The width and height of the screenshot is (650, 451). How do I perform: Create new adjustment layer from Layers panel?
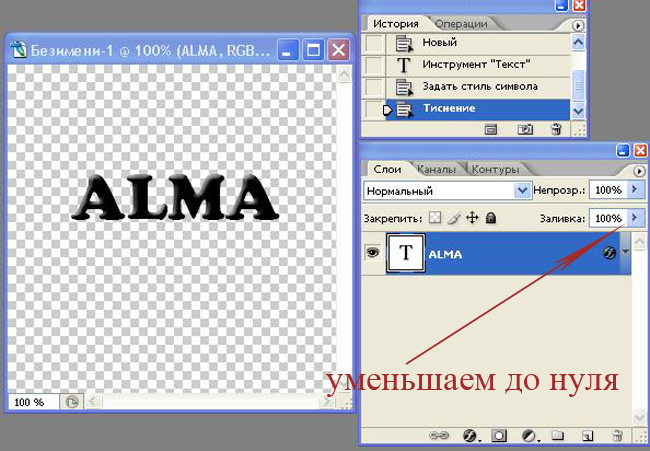click(x=529, y=436)
